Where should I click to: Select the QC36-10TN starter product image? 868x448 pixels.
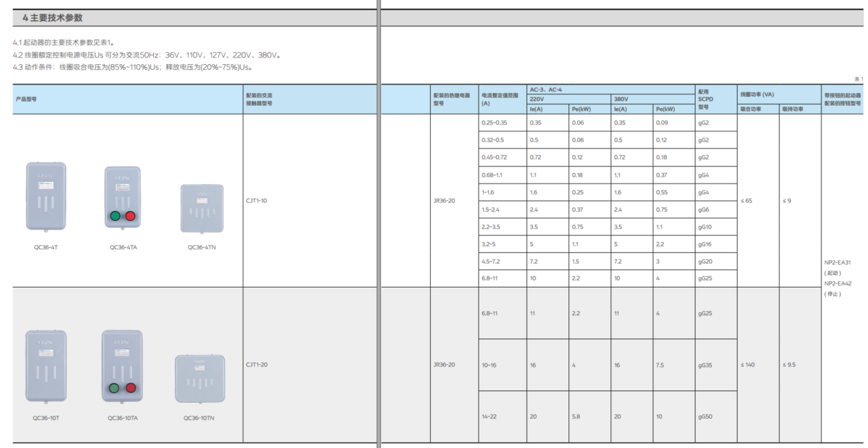point(199,379)
